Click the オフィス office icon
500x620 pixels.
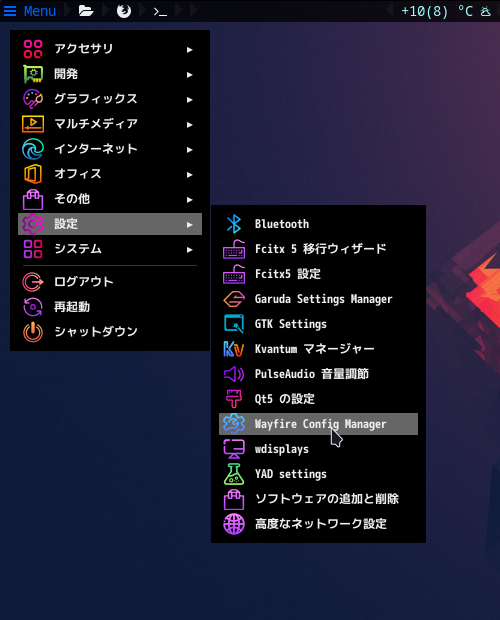[33, 174]
